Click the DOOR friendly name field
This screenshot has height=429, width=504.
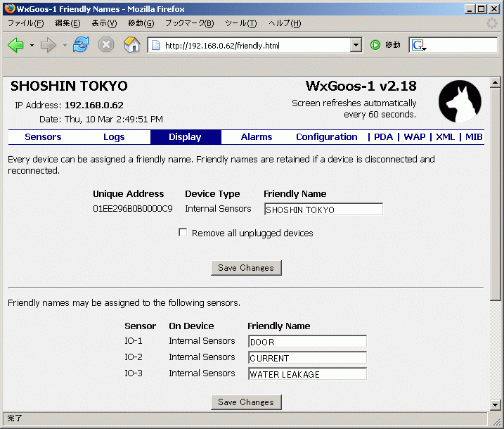click(x=307, y=341)
